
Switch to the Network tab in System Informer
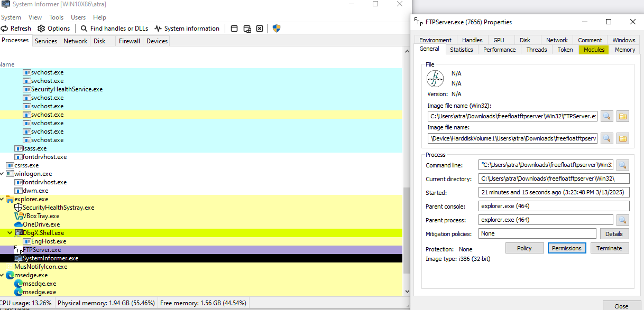pos(75,41)
